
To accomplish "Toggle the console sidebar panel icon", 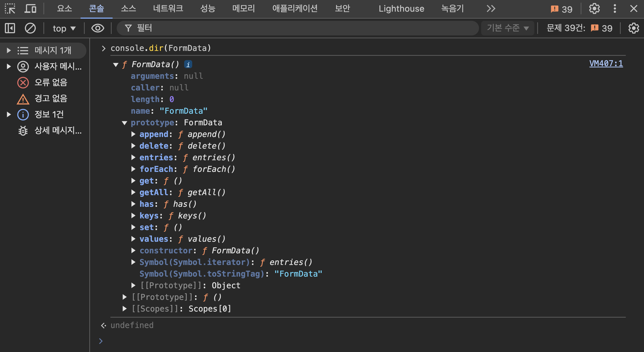I will [x=10, y=28].
